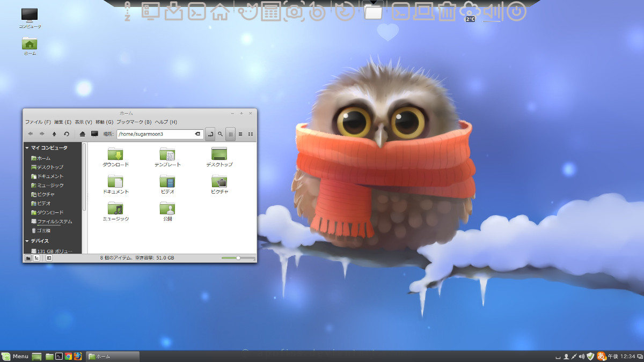Open the 編集 (E) menu
Image resolution: width=644 pixels, height=362 pixels.
(x=63, y=122)
